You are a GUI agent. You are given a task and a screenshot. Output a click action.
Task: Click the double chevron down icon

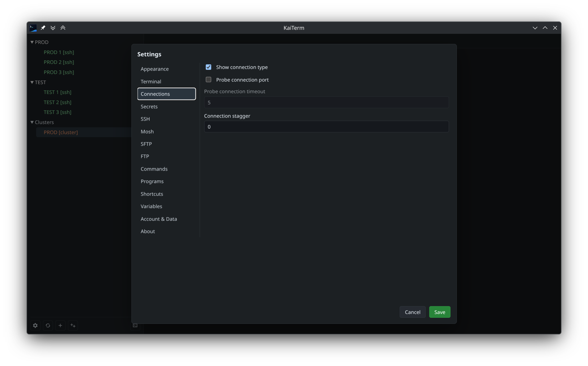click(53, 28)
